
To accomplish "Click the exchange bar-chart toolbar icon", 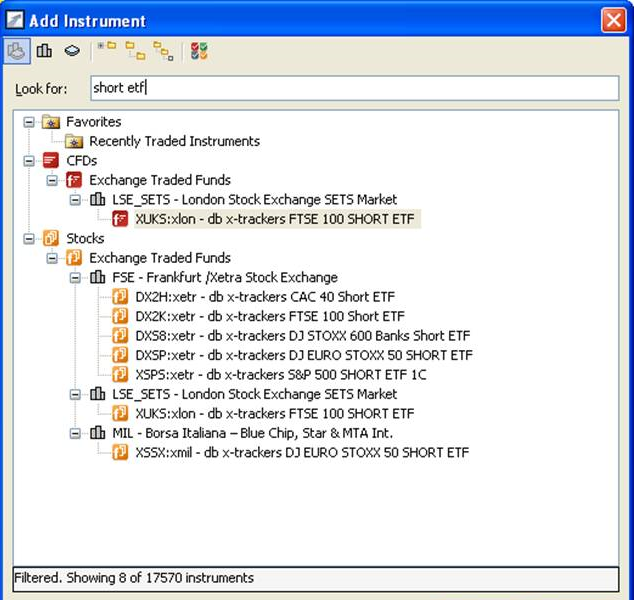I will click(x=44, y=51).
